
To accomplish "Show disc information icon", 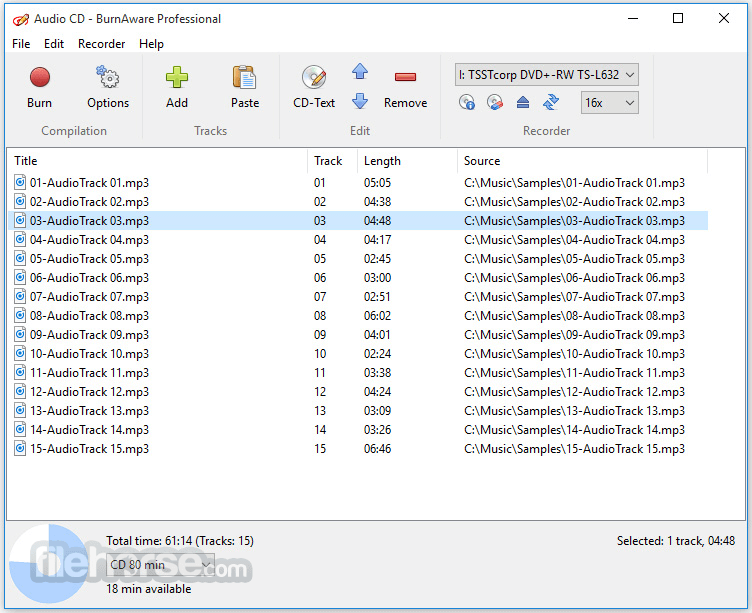I will point(467,102).
